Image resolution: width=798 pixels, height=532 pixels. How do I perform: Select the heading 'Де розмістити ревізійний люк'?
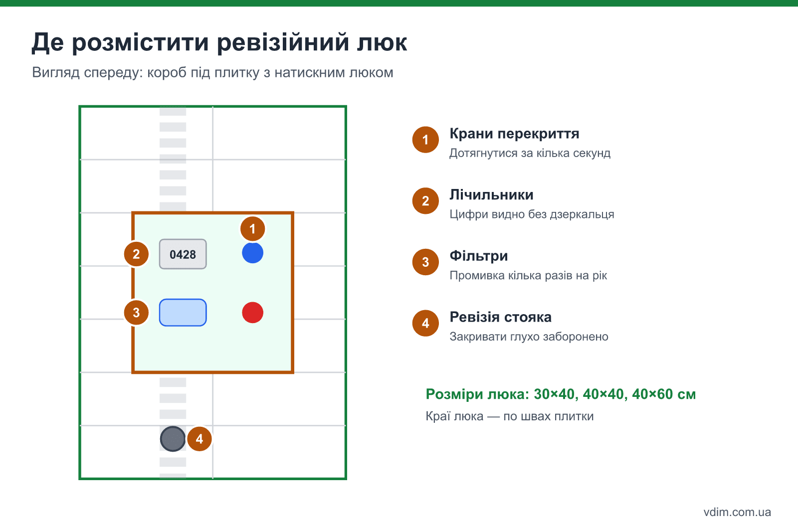[219, 42]
